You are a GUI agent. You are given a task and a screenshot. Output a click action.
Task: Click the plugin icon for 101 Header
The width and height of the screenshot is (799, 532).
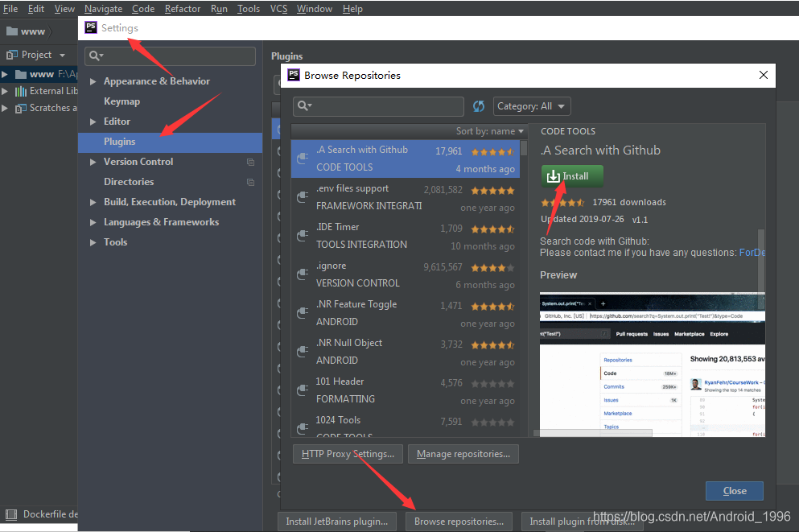(303, 390)
